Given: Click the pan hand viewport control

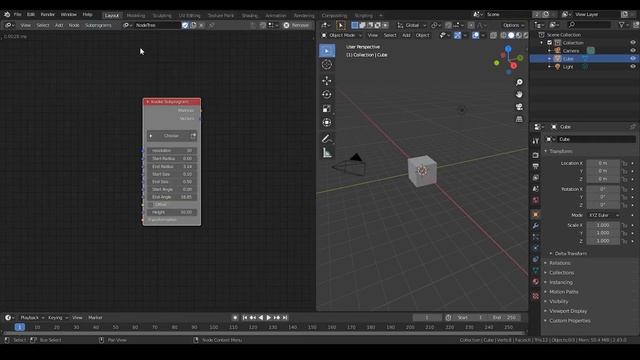Looking at the screenshot, I should click(x=519, y=94).
